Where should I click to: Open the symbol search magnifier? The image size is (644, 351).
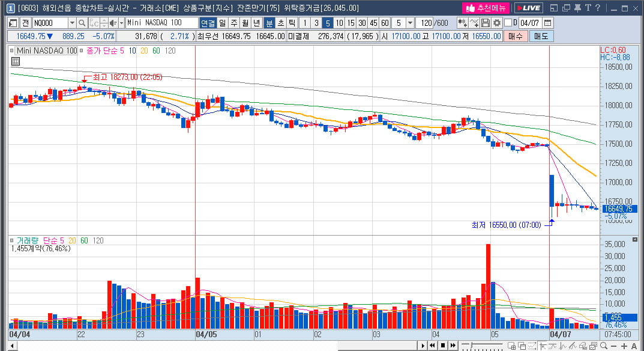[82, 23]
